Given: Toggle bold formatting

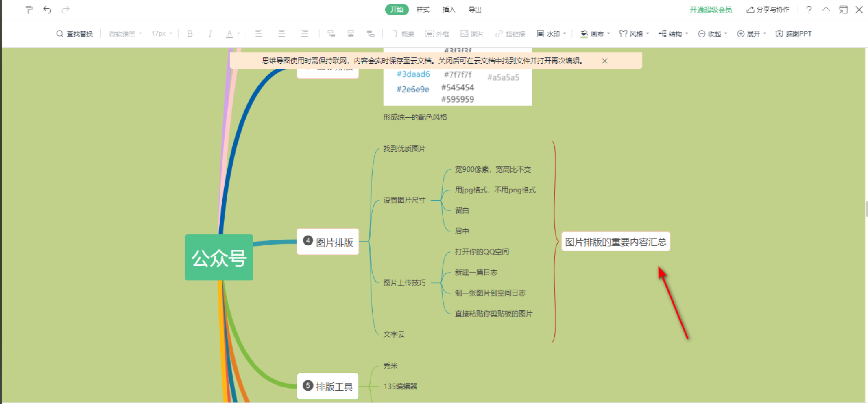Looking at the screenshot, I should tap(190, 34).
